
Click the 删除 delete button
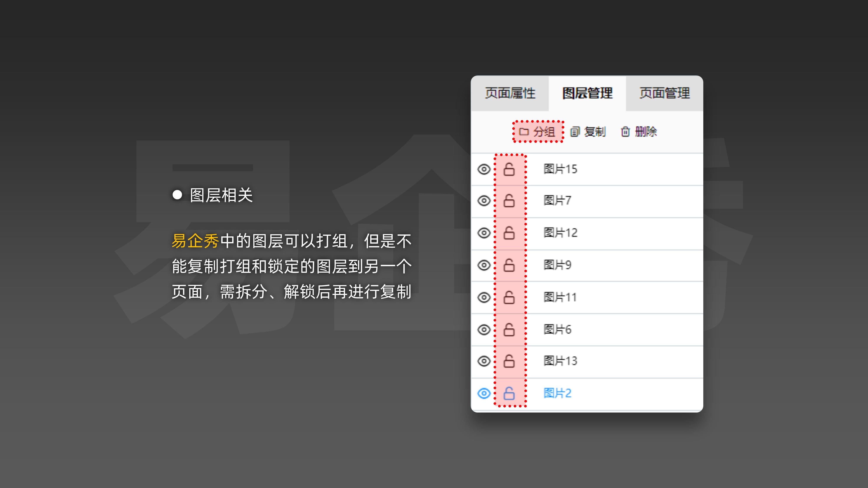[639, 132]
